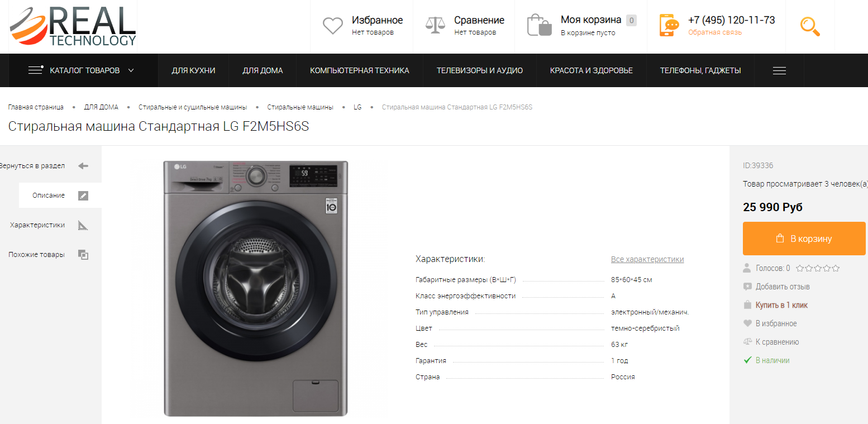868x424 pixels.
Task: Click back arrow next to 'Вернуться в раздел'
Action: [83, 166]
